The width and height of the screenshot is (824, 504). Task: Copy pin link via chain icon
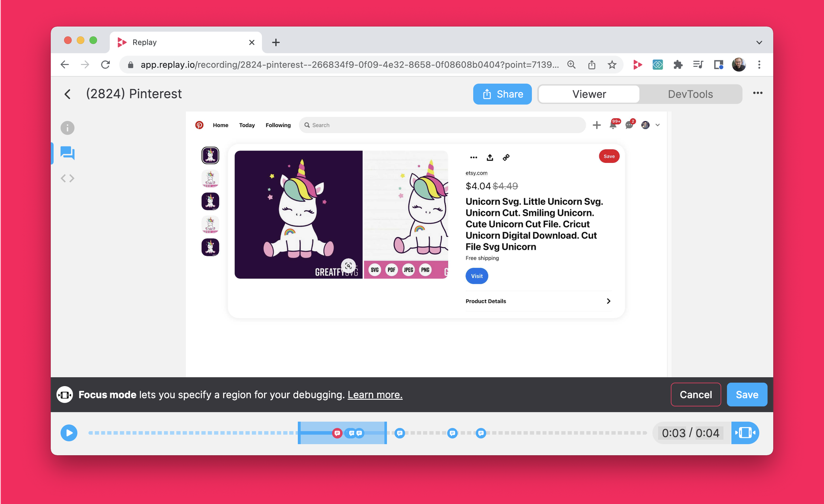click(506, 157)
